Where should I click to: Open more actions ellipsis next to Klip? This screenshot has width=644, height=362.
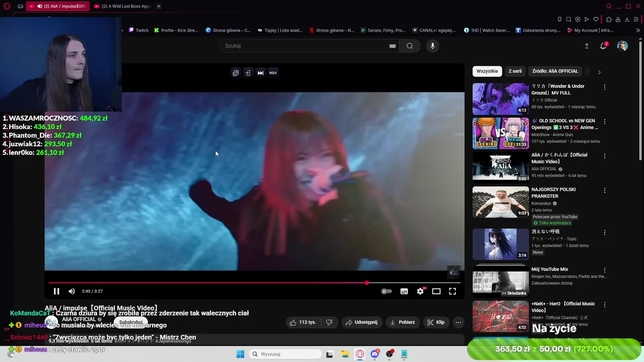[x=458, y=322]
